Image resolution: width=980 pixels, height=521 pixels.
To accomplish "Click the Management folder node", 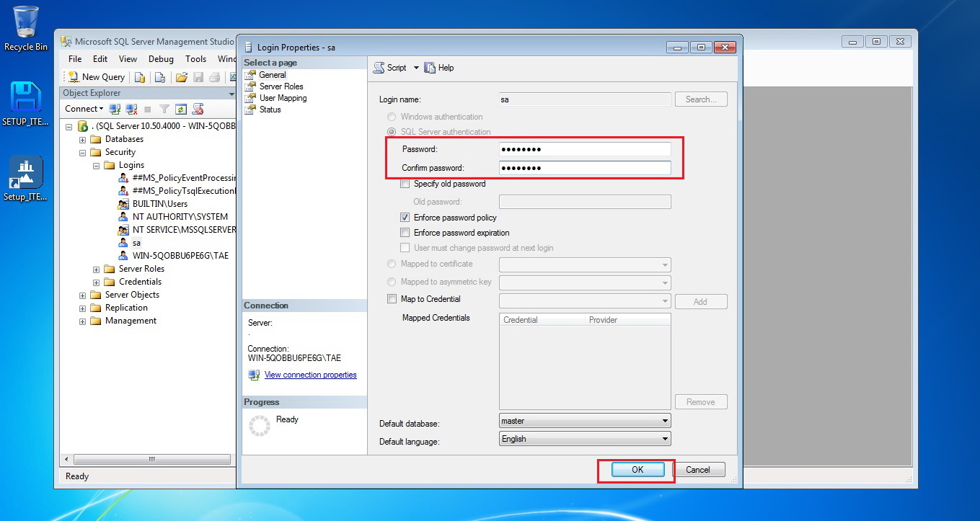I will point(131,321).
